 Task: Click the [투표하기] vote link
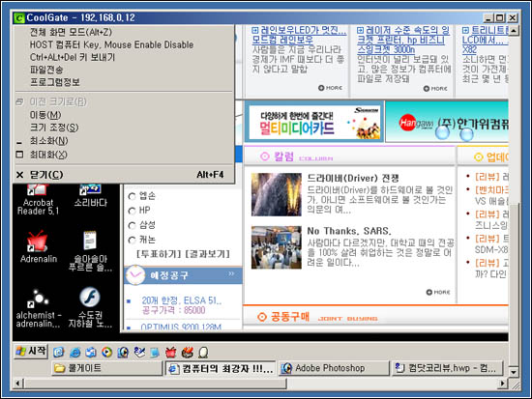click(x=159, y=254)
